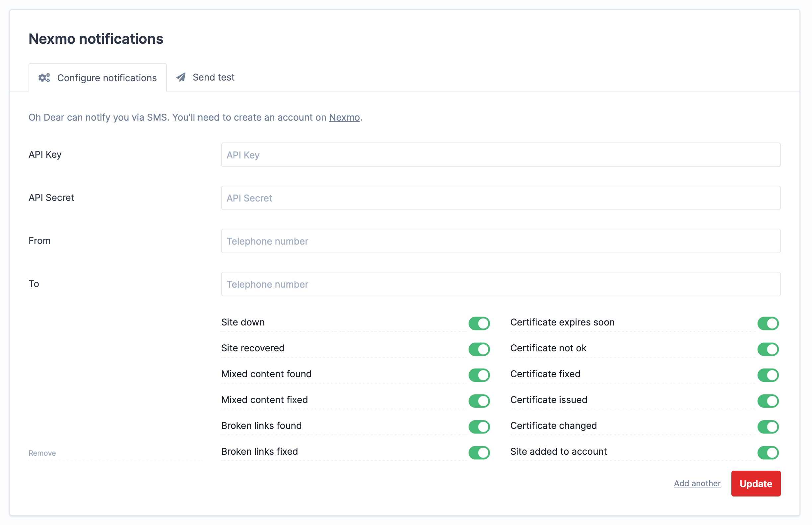Click the paper plane Send test icon

point(181,77)
